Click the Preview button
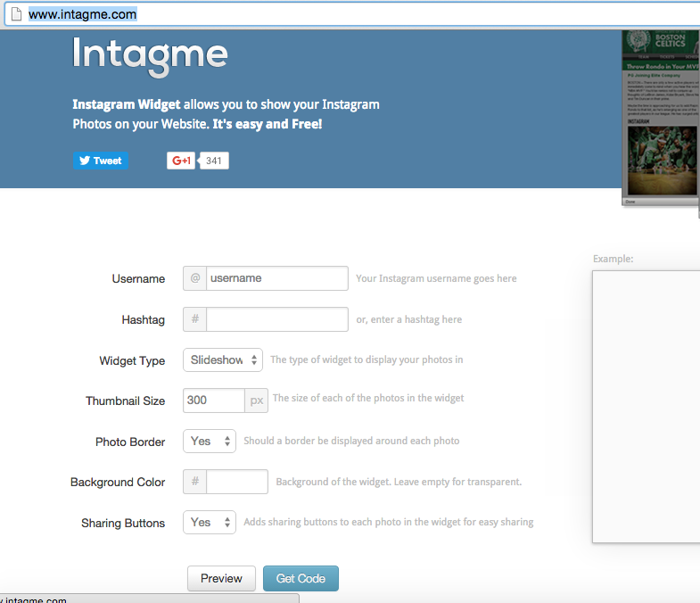This screenshot has width=700, height=603. click(x=221, y=578)
